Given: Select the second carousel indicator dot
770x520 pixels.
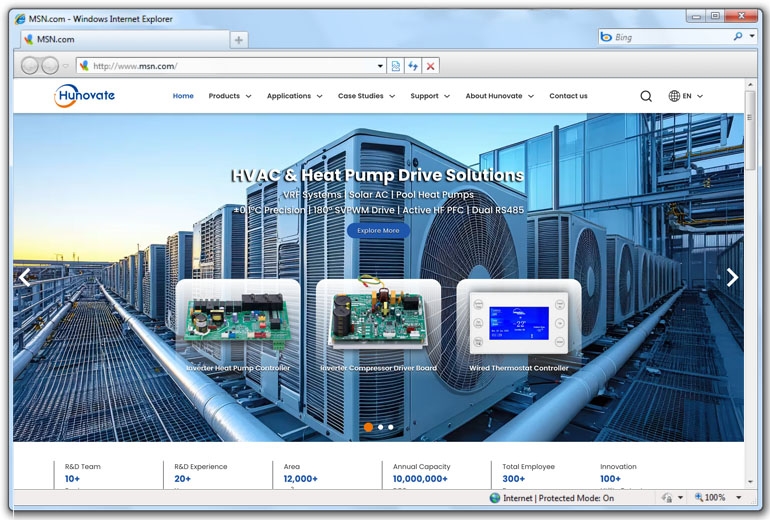Looking at the screenshot, I should click(x=380, y=427).
